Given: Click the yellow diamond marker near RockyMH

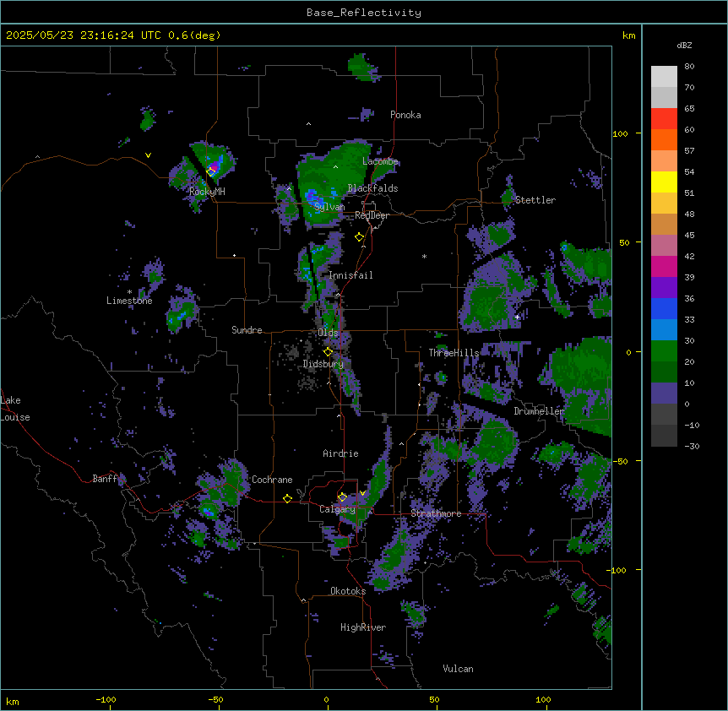Looking at the screenshot, I should click(x=211, y=171).
